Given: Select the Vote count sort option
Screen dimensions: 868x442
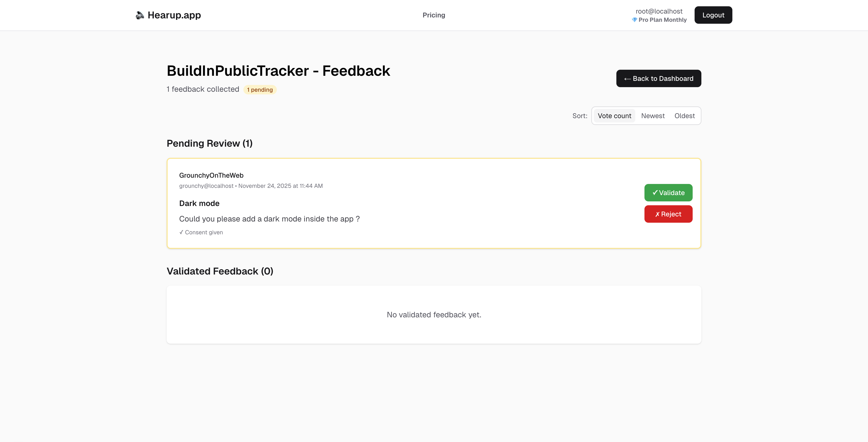Looking at the screenshot, I should click(x=614, y=115).
